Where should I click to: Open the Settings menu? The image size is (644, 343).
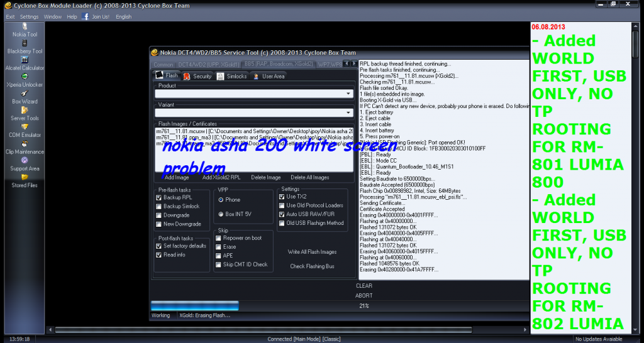tap(29, 17)
